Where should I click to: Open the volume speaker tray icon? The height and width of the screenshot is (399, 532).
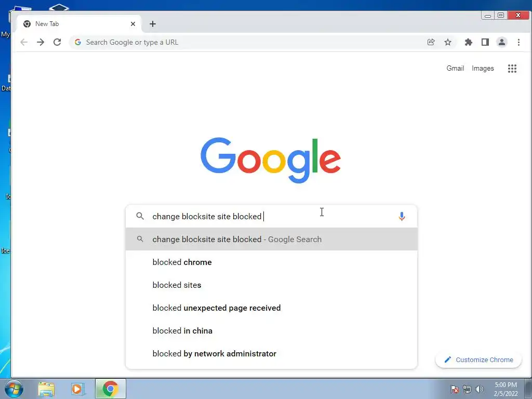pyautogui.click(x=480, y=389)
